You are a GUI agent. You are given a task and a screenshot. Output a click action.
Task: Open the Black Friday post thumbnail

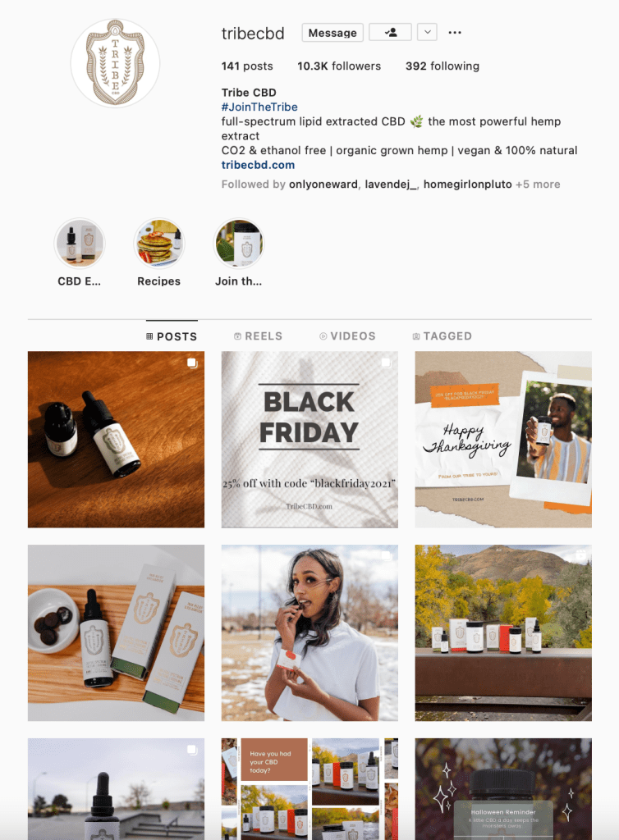[x=309, y=440]
